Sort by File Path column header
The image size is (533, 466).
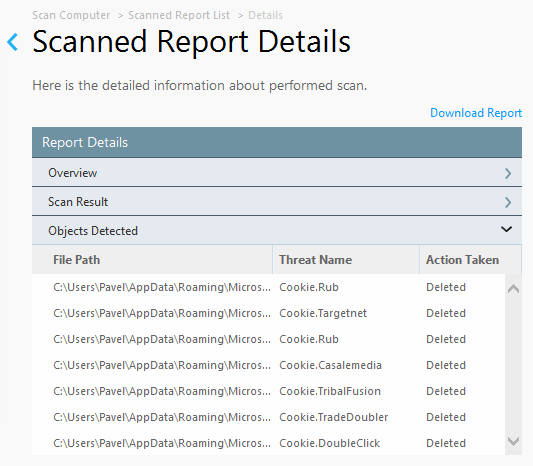click(x=152, y=260)
